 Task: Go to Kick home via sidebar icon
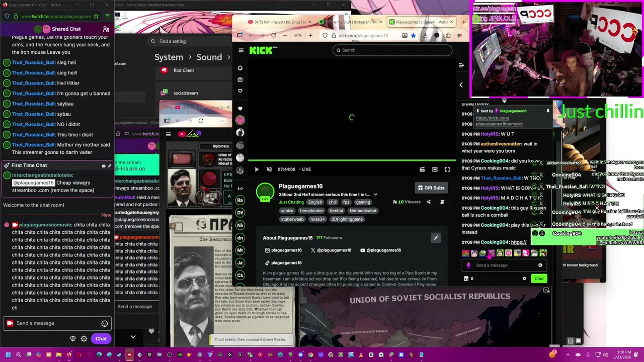pyautogui.click(x=240, y=68)
